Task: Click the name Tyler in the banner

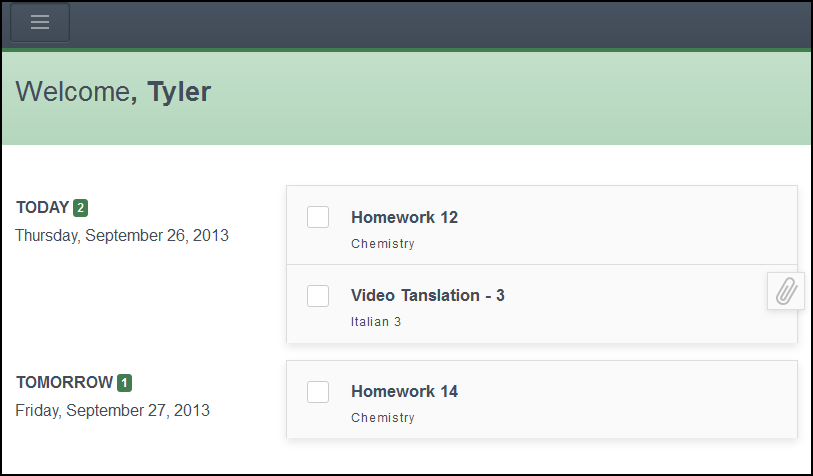Action: point(179,92)
